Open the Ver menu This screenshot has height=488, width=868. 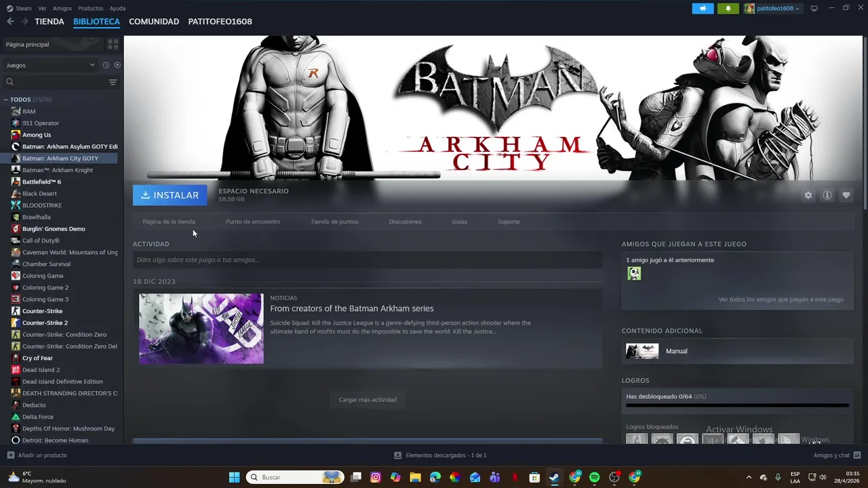click(x=42, y=8)
